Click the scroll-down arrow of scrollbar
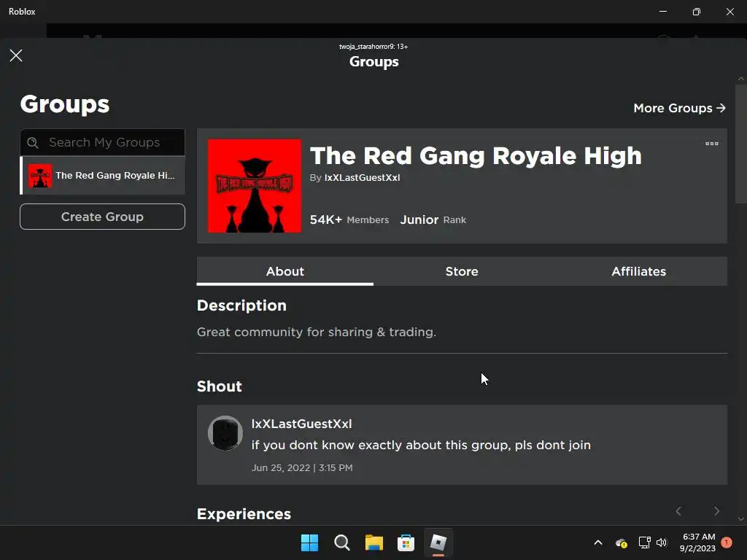The image size is (747, 560). pos(741,519)
